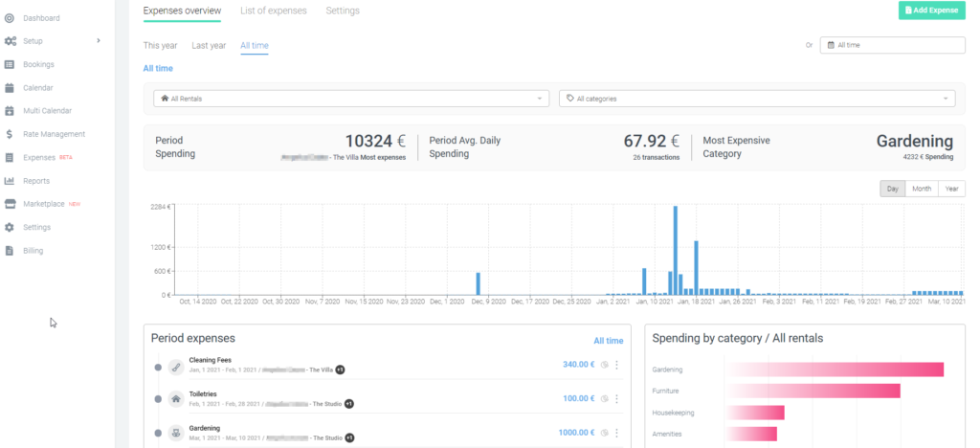Image resolution: width=980 pixels, height=448 pixels.
Task: Click the Gardening bar in category chart
Action: tap(835, 370)
